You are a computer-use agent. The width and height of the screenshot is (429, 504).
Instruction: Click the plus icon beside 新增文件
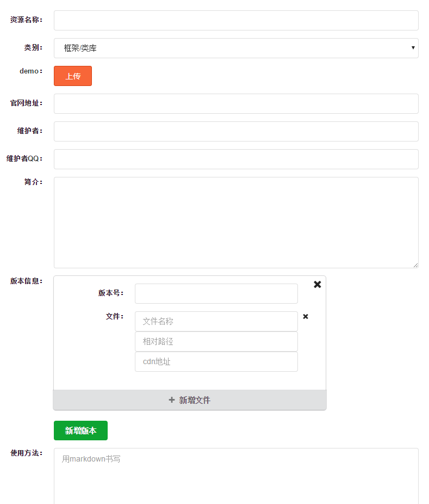click(172, 400)
